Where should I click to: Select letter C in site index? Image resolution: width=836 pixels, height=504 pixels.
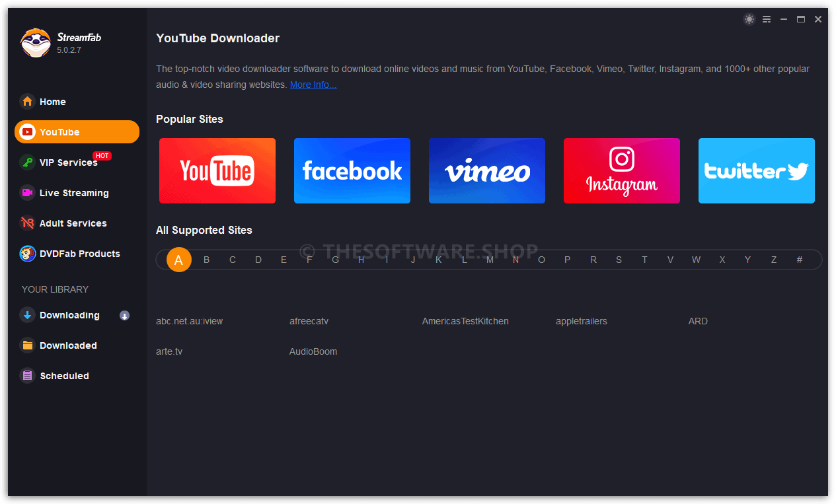233,260
